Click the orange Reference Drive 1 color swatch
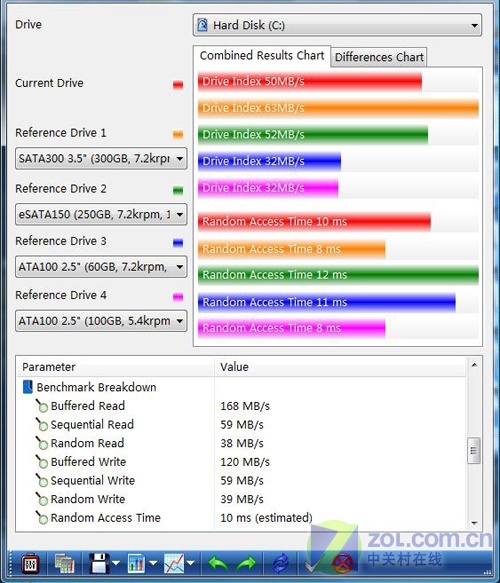 tap(178, 134)
